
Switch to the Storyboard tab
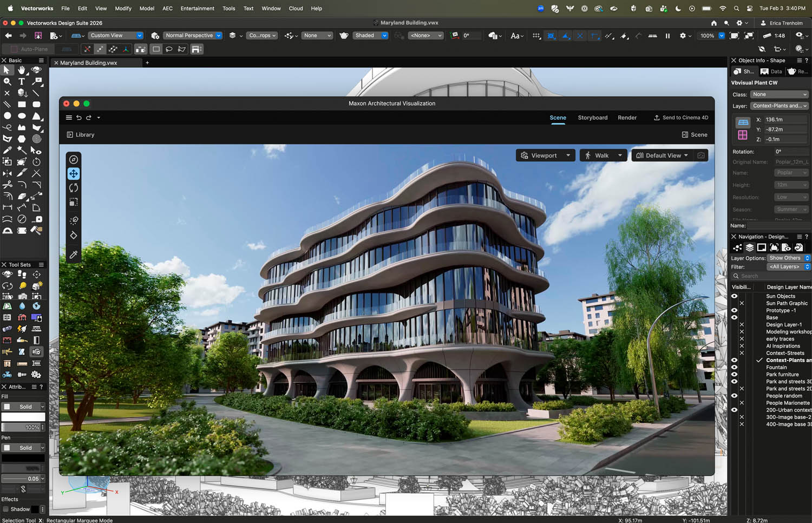click(x=592, y=117)
